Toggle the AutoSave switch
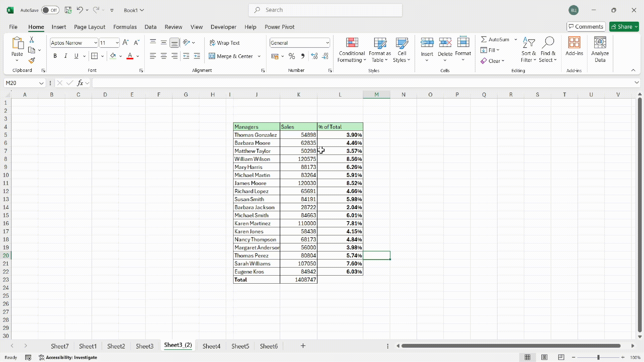This screenshot has height=362, width=644. click(50, 10)
